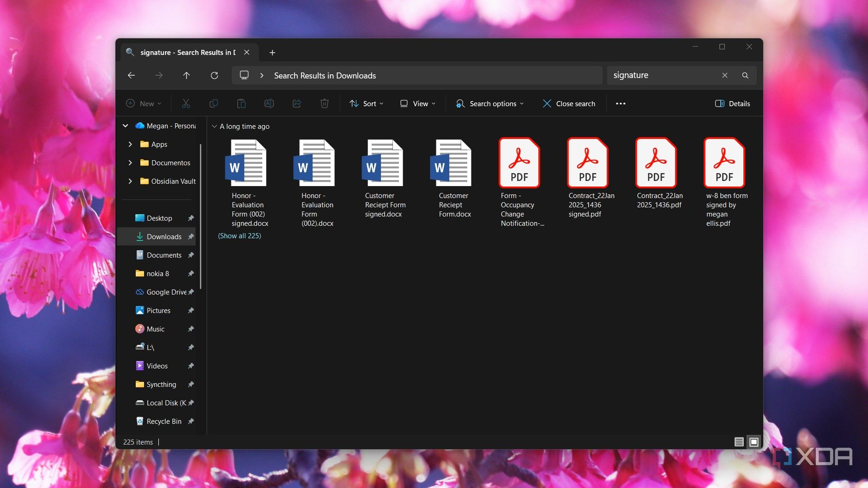Click the Paste clipboard icon
Viewport: 868px width, 488px height.
pos(241,103)
